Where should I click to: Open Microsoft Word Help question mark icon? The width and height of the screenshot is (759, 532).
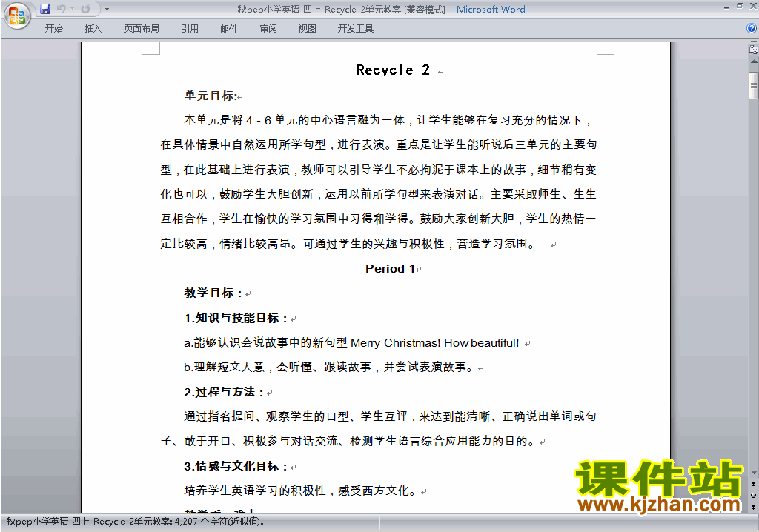[752, 29]
